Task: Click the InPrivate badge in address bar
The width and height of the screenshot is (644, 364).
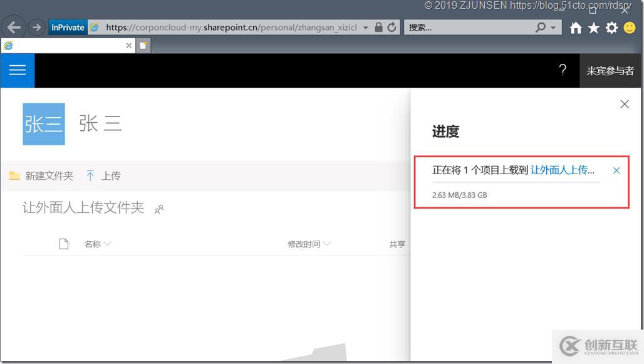Action: 68,28
